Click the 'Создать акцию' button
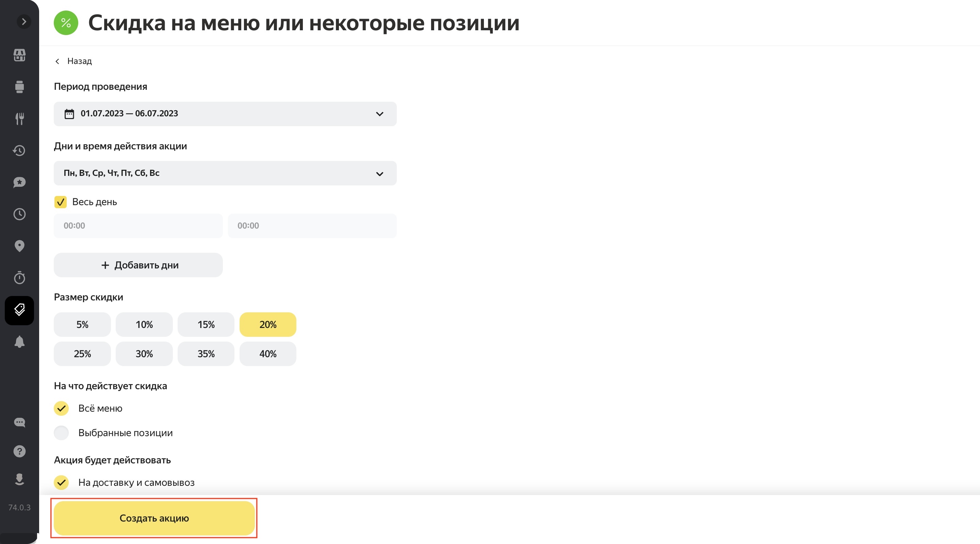 [x=154, y=518]
